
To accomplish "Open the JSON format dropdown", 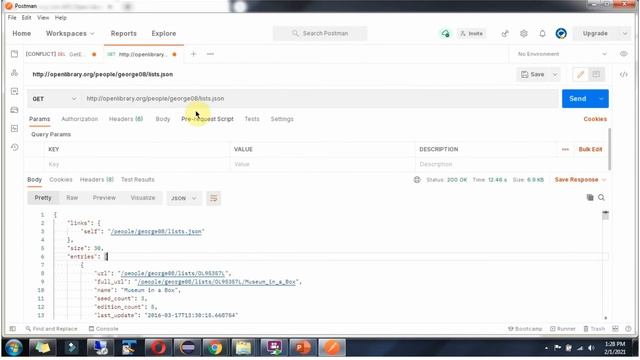I will [x=184, y=198].
